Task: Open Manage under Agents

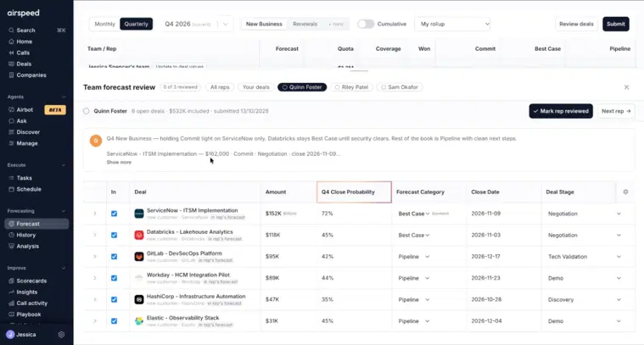Action: coord(23,143)
